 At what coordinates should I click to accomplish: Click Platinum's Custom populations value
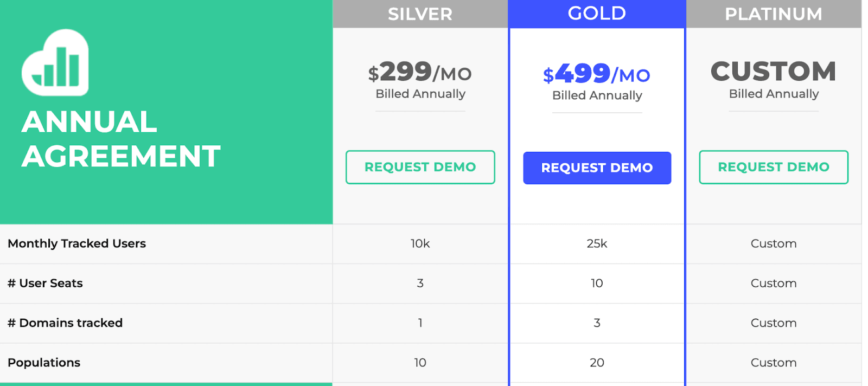tap(774, 363)
